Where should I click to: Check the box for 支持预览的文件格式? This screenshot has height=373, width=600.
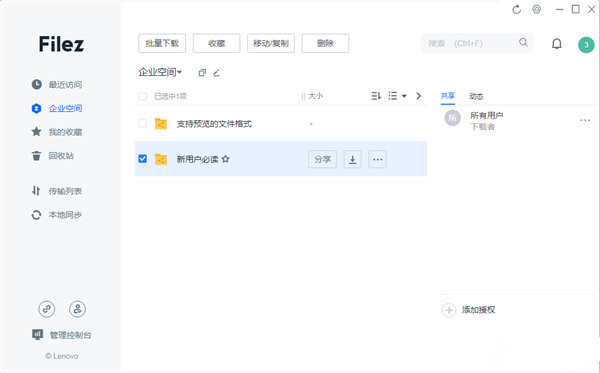[x=142, y=123]
